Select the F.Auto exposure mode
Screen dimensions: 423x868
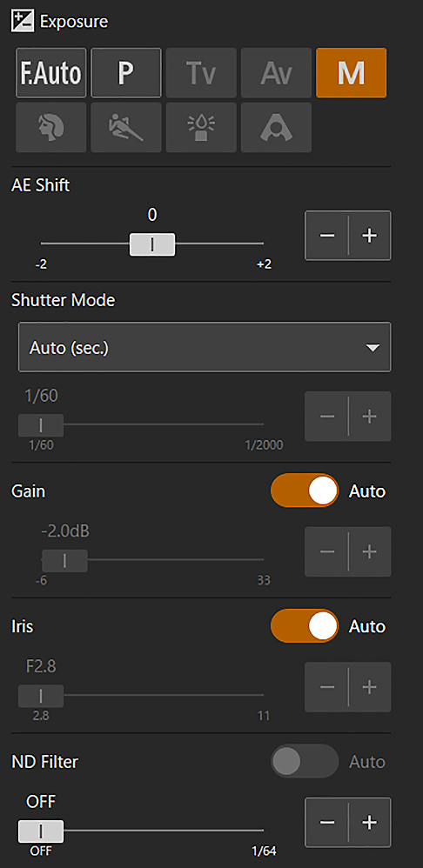[x=51, y=72]
